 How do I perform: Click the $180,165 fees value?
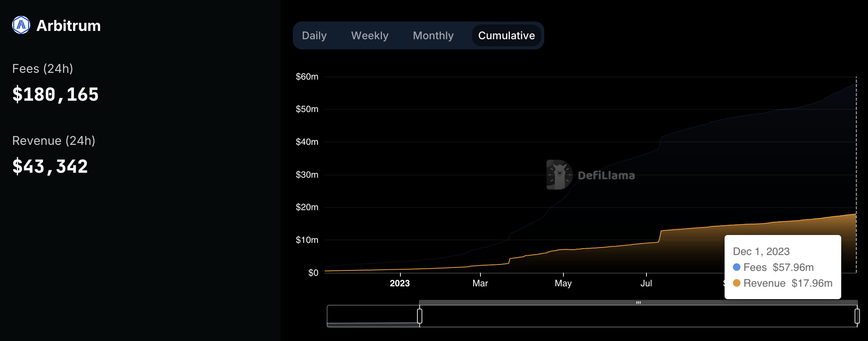click(55, 94)
